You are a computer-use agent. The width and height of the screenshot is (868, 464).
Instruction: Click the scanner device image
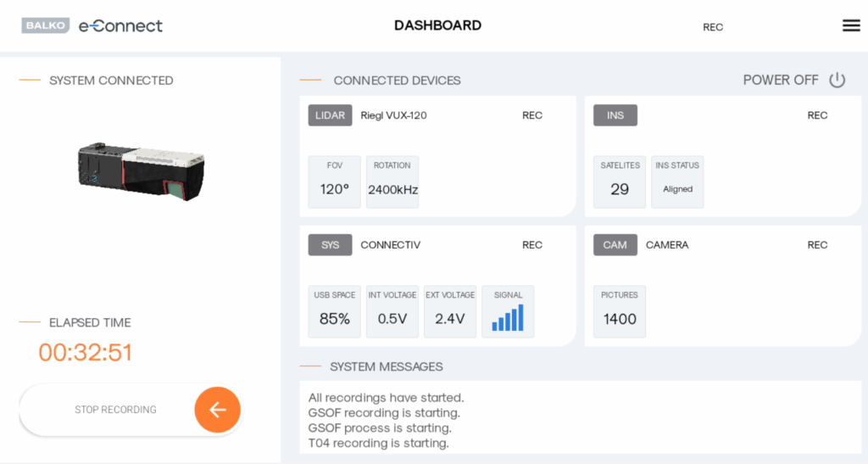(x=141, y=170)
